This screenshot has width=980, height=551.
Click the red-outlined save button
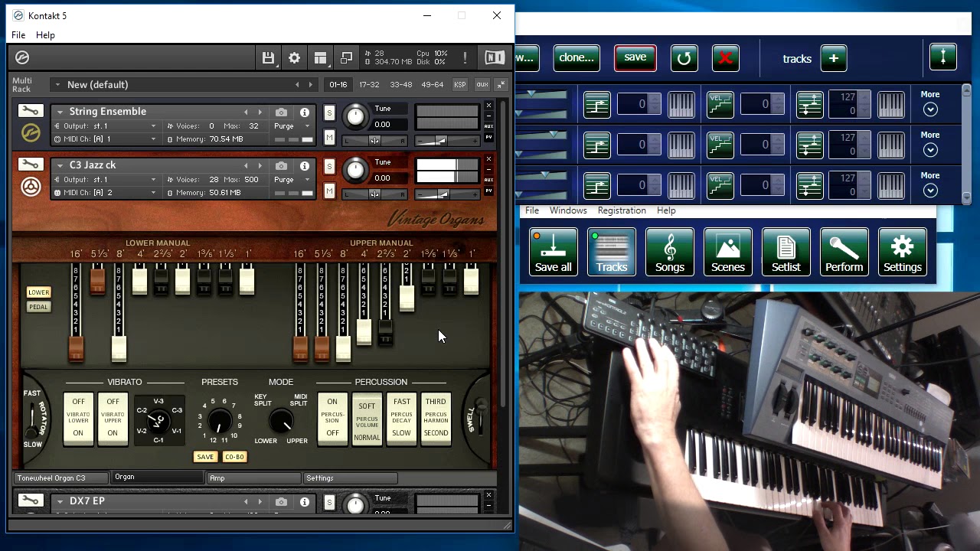coord(635,57)
